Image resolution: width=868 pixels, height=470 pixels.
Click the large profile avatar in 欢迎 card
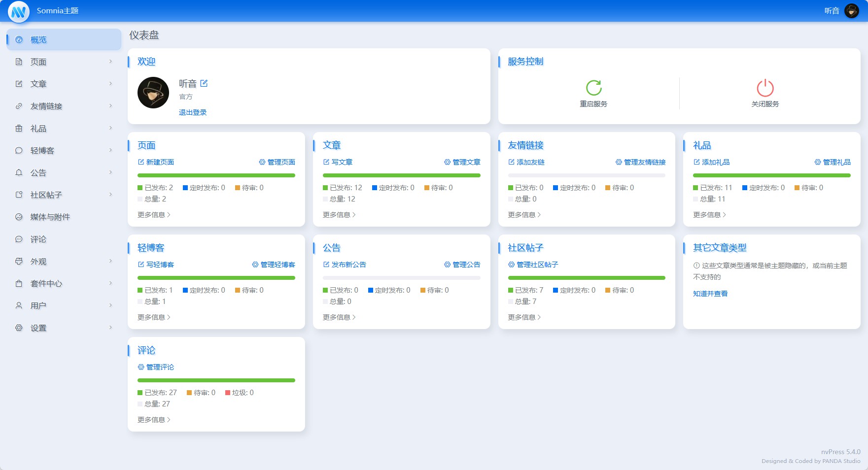click(153, 93)
